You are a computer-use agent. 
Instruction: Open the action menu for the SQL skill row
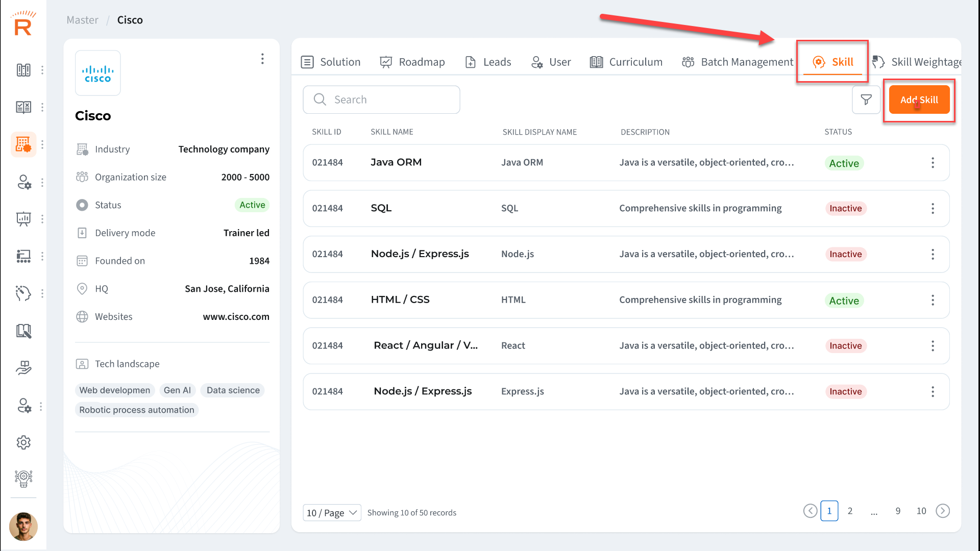[x=933, y=209]
